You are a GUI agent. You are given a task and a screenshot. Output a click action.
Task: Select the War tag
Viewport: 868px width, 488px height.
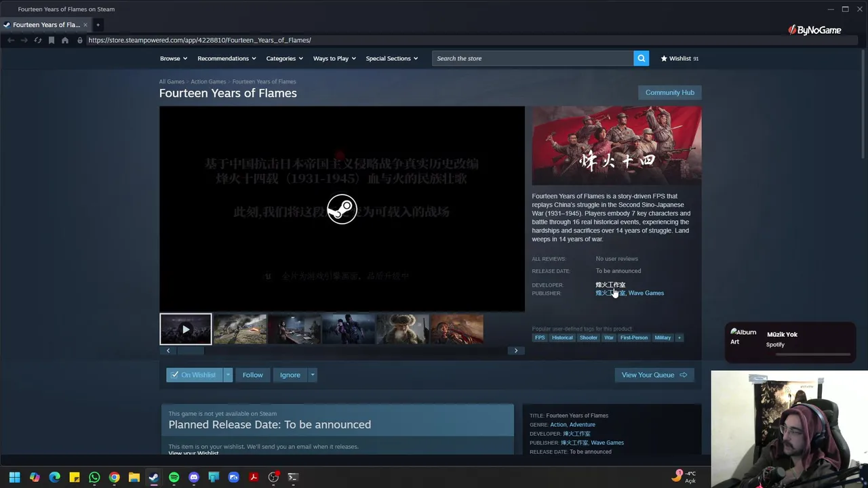point(609,338)
